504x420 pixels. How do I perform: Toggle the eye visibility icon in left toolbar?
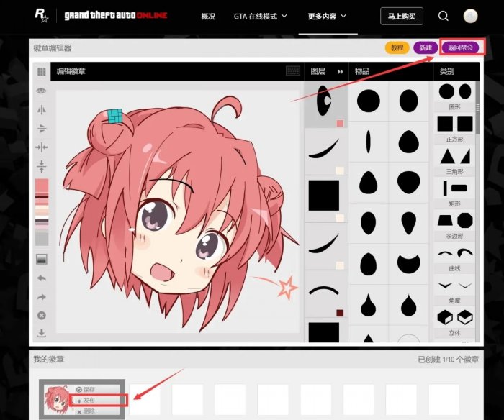point(41,91)
